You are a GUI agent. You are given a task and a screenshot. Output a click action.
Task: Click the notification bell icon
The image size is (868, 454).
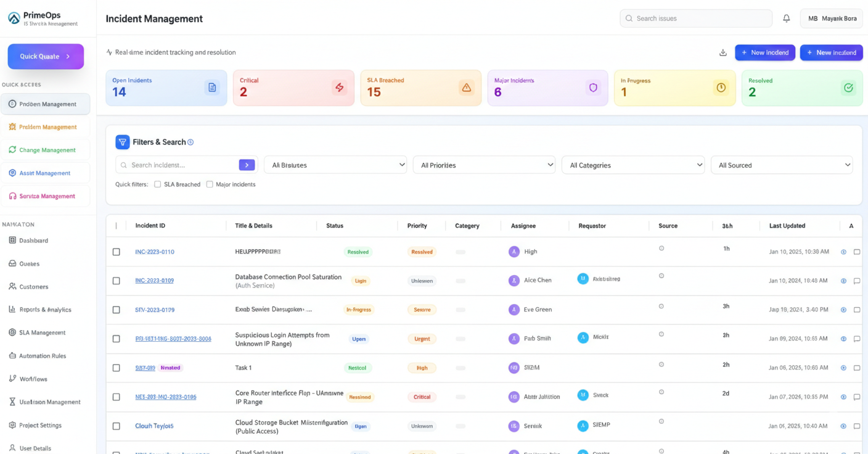coord(786,19)
